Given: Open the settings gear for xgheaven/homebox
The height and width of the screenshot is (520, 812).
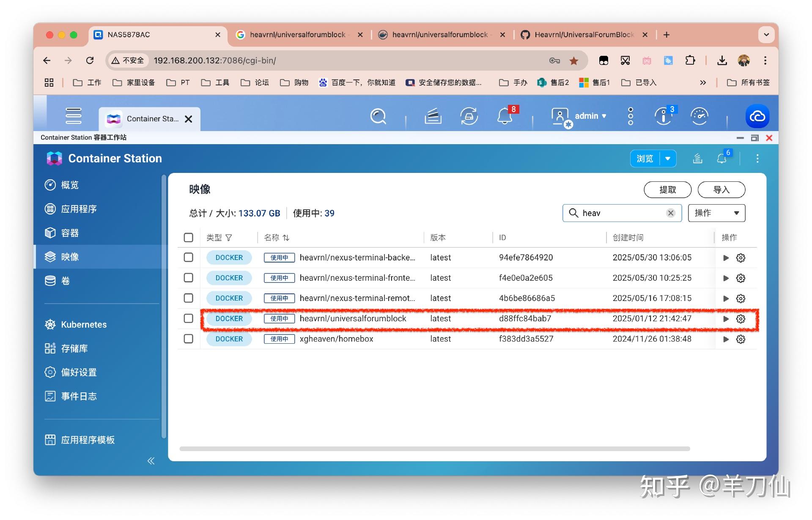Looking at the screenshot, I should (741, 339).
